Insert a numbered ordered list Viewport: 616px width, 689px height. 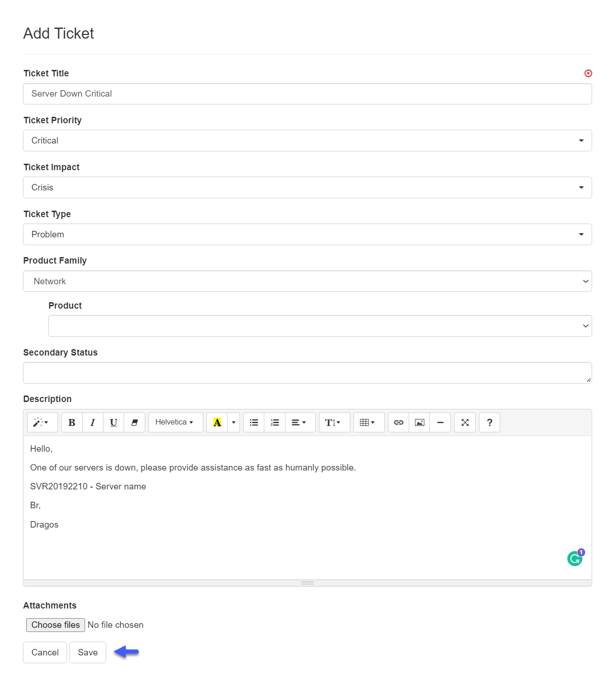[x=275, y=422]
